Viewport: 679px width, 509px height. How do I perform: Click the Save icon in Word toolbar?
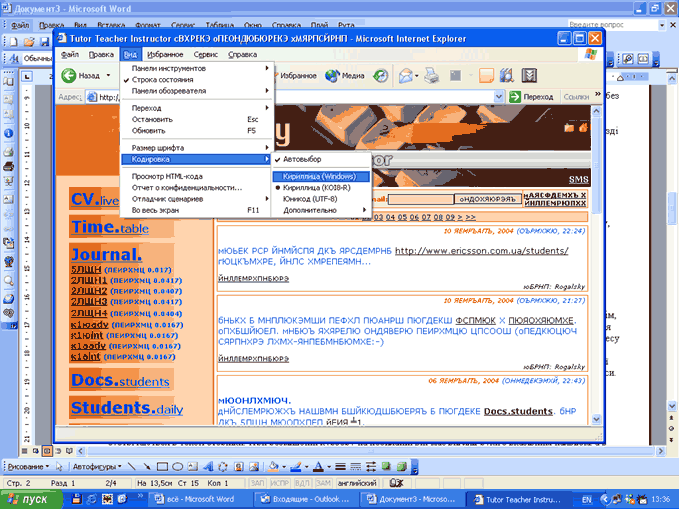45,42
